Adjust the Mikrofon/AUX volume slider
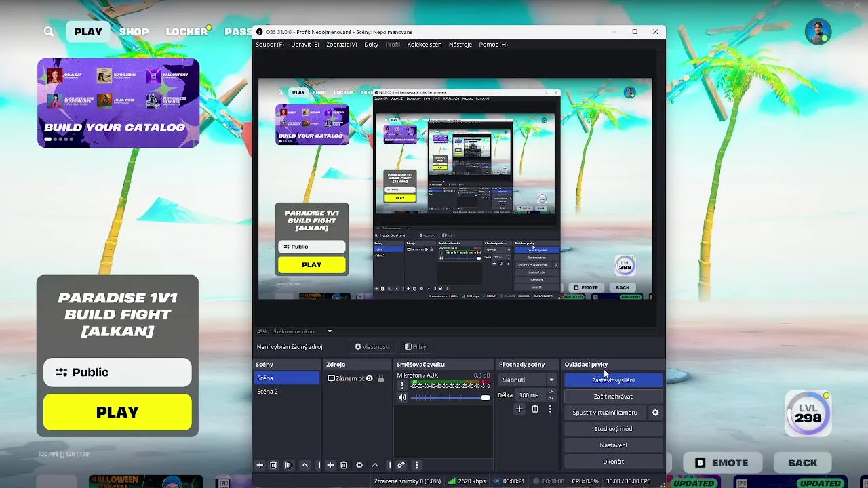 point(450,397)
